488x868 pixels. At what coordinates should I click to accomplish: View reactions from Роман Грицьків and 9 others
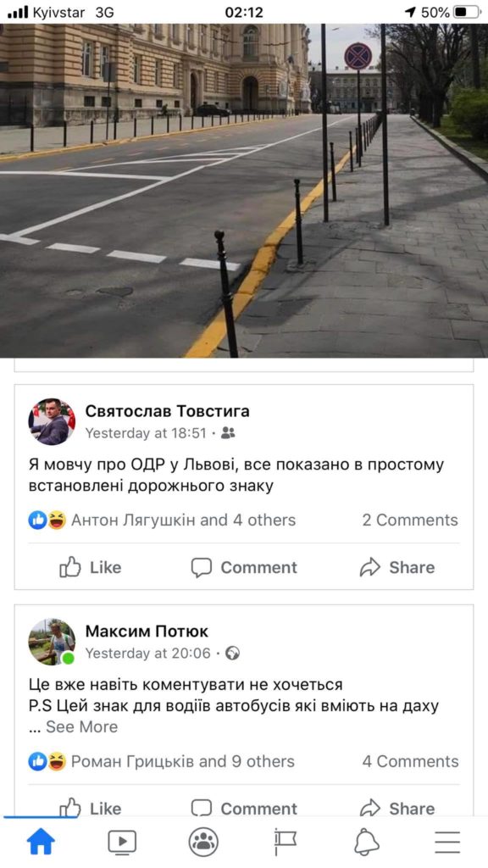162,762
